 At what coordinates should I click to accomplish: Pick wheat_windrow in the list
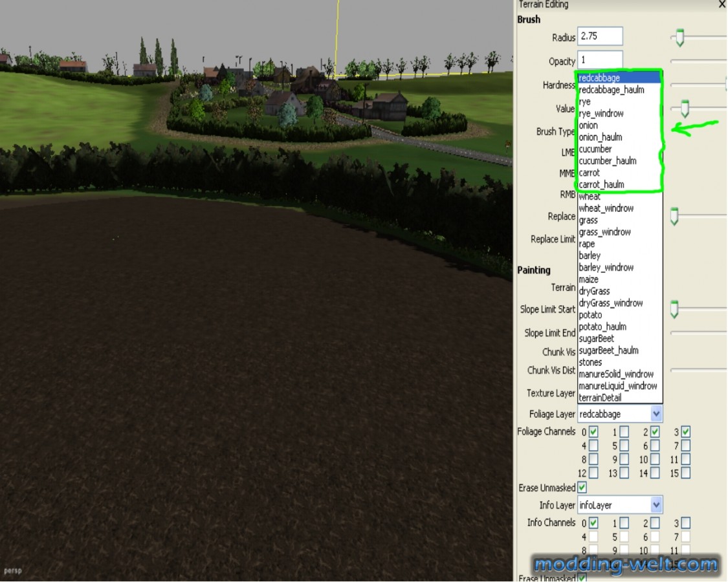(x=620, y=208)
